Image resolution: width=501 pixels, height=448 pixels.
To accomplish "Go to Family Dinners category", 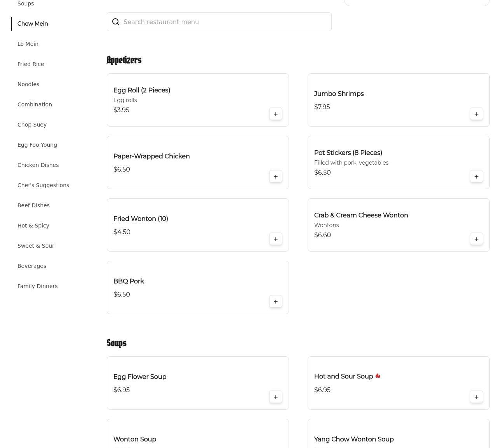I will (x=37, y=286).
